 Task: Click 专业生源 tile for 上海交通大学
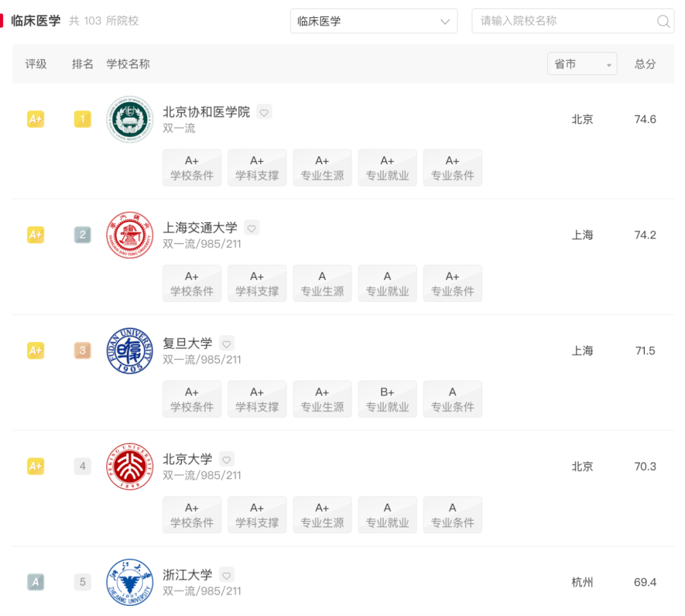point(322,284)
